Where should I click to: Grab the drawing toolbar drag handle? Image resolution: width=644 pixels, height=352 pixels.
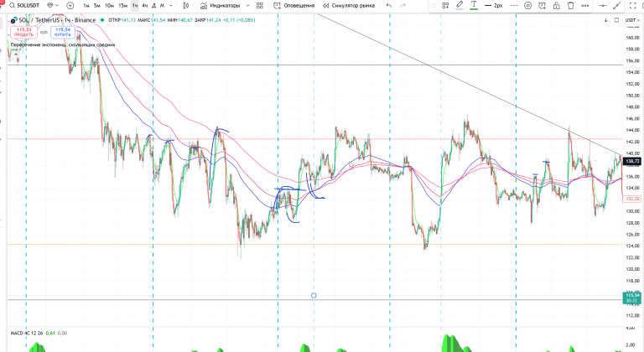pyautogui.click(x=434, y=5)
